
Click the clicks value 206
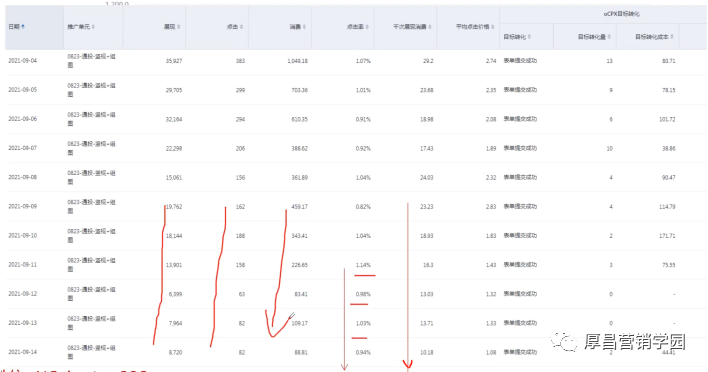coord(240,148)
